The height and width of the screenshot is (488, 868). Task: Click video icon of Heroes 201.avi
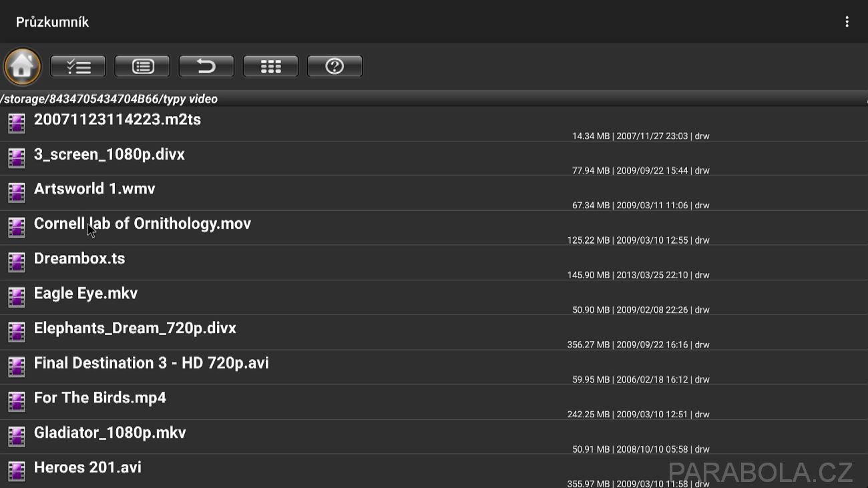(x=17, y=471)
